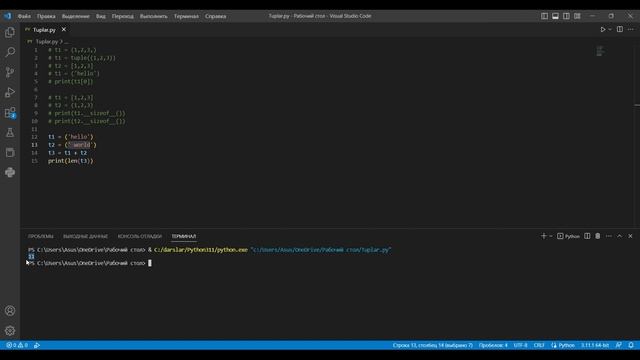Select language mode Python in status bar
640x360 pixels.
[x=567, y=345]
